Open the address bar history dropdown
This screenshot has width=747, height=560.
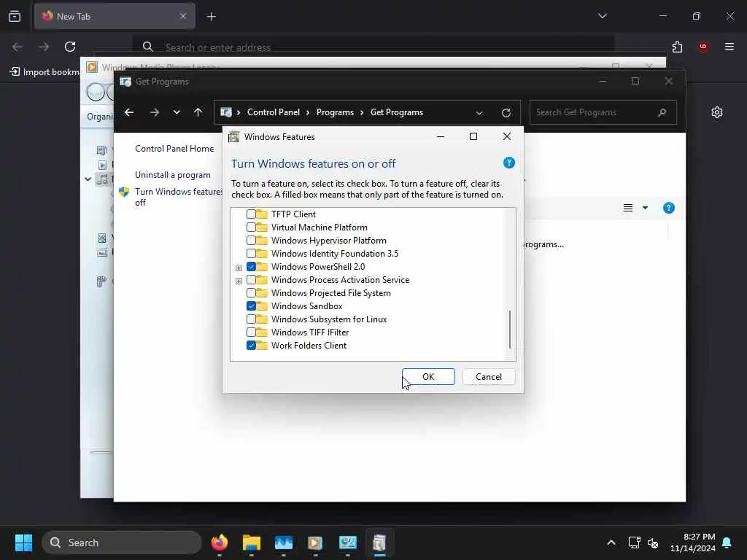click(479, 113)
